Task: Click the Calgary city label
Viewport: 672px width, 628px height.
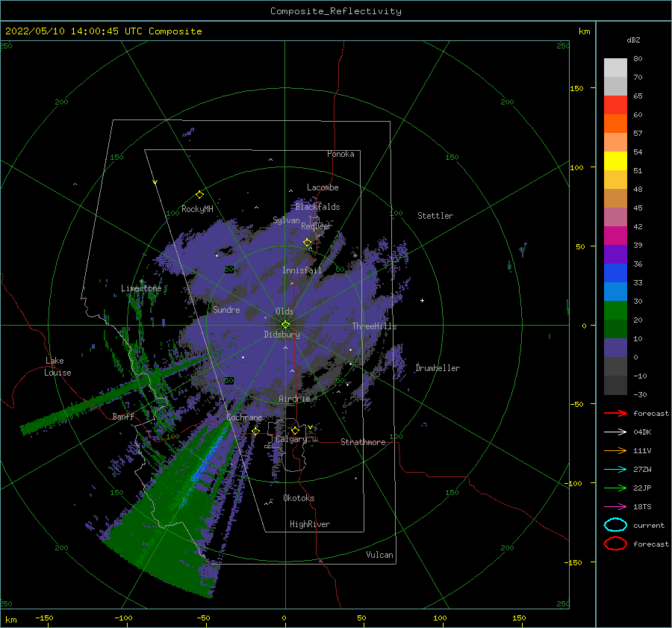Action: [291, 439]
